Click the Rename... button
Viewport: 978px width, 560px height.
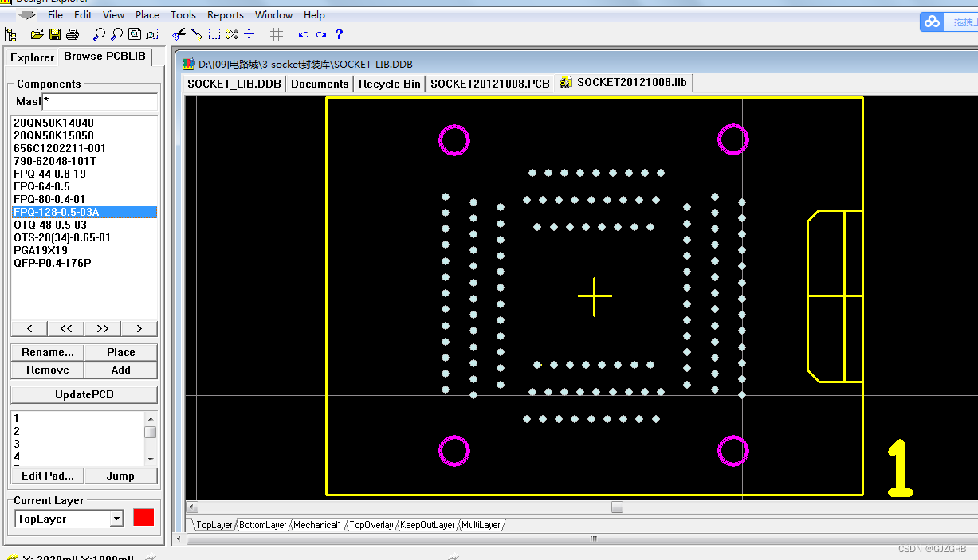[48, 352]
